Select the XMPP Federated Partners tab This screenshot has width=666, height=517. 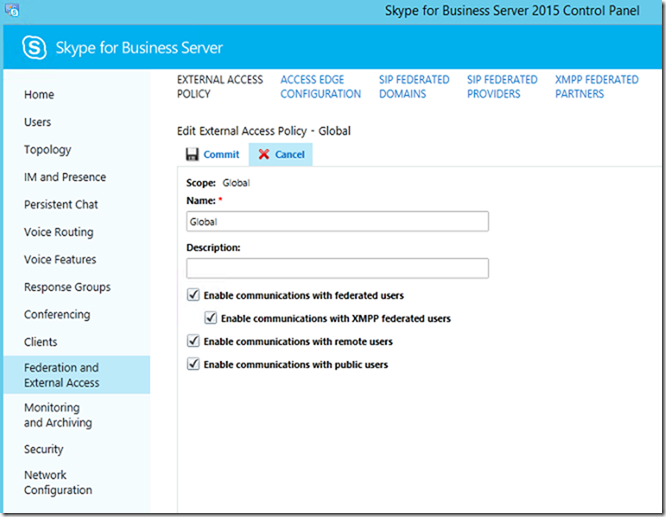point(597,87)
